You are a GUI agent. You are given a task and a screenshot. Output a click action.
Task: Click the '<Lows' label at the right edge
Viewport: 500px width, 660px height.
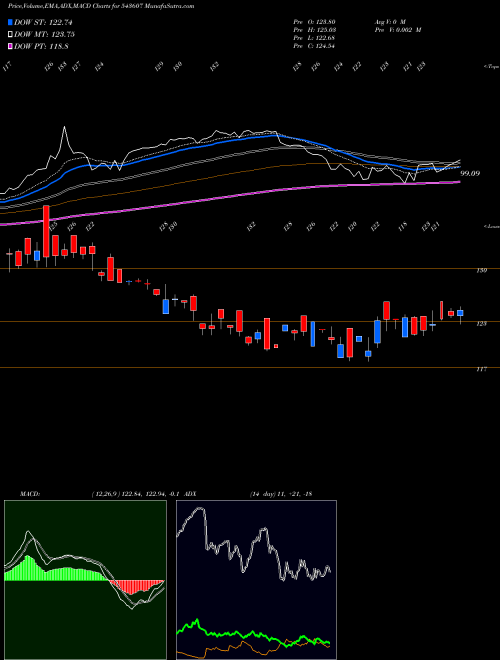[491, 226]
